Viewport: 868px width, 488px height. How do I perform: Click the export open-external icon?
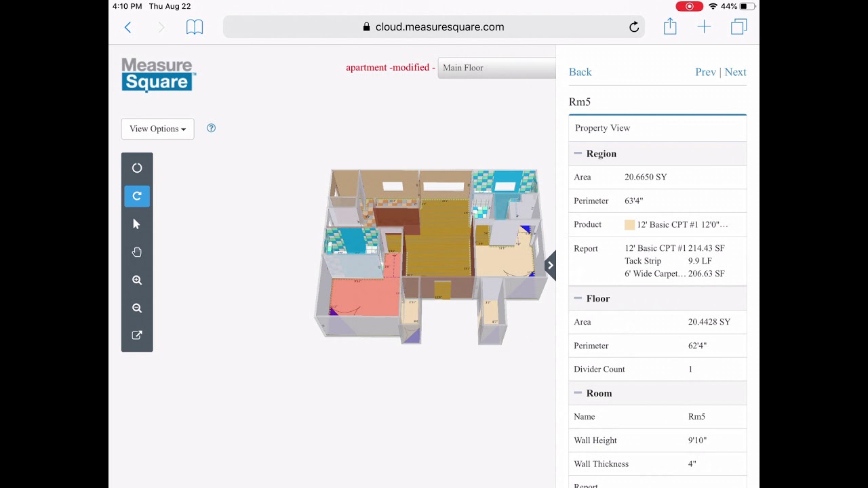click(x=137, y=335)
